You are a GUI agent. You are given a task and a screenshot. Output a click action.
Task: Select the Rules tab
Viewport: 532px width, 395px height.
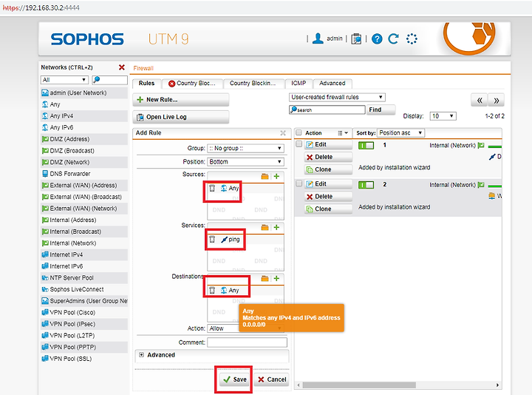coord(146,83)
